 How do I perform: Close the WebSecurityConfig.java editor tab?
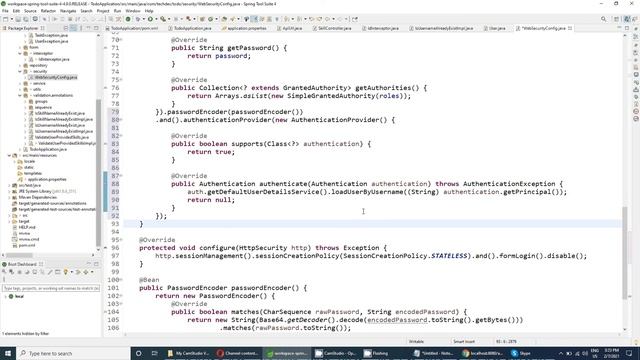click(570, 28)
